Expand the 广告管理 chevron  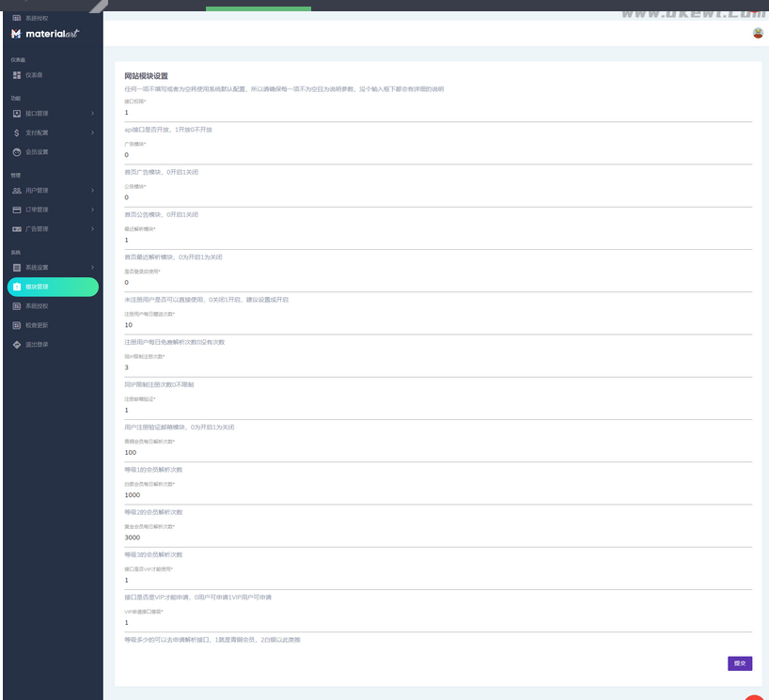tap(92, 229)
